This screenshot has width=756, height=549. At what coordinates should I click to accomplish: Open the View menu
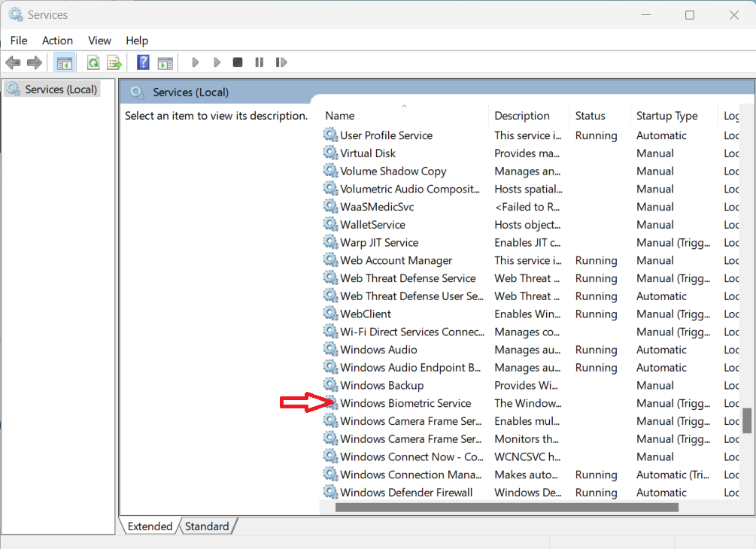(99, 41)
